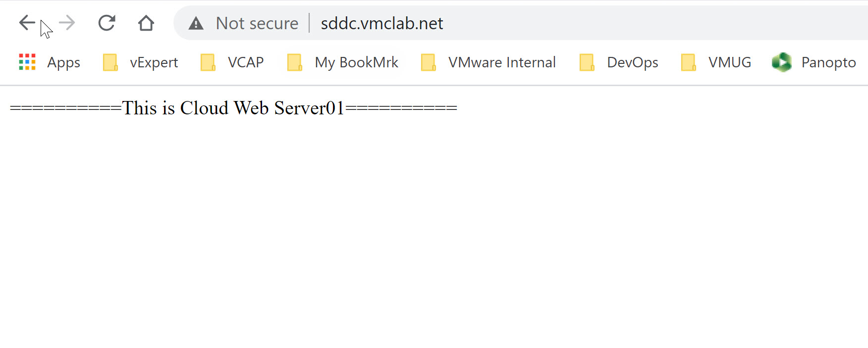Expand the VCAP bookmarks folder
Screen dimensions: 868x348
pos(245,62)
